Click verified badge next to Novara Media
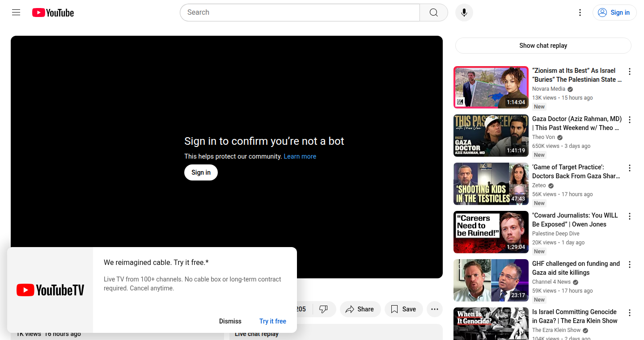The width and height of the screenshot is (644, 340). click(x=570, y=89)
